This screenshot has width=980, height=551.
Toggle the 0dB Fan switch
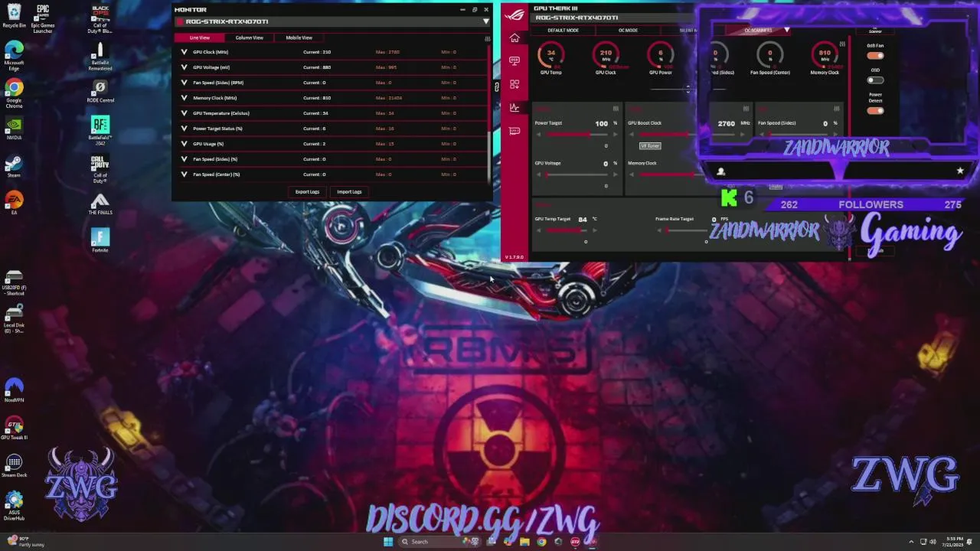tap(875, 56)
